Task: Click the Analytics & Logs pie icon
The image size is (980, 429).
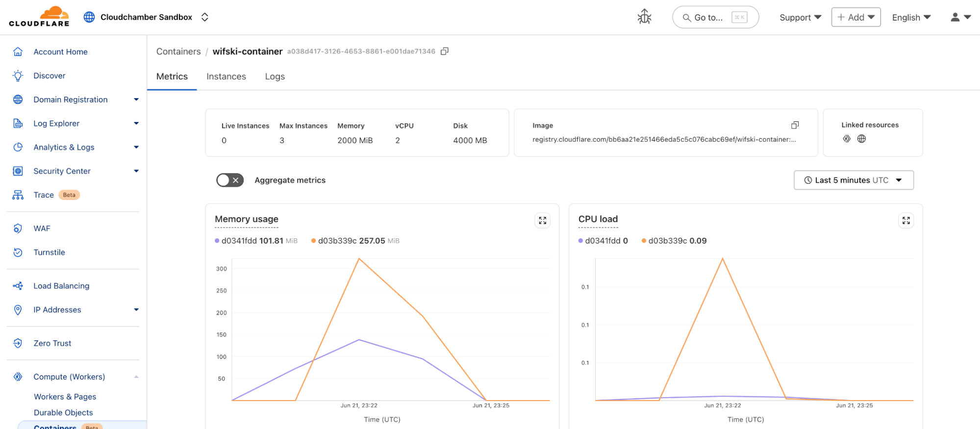Action: (x=18, y=147)
